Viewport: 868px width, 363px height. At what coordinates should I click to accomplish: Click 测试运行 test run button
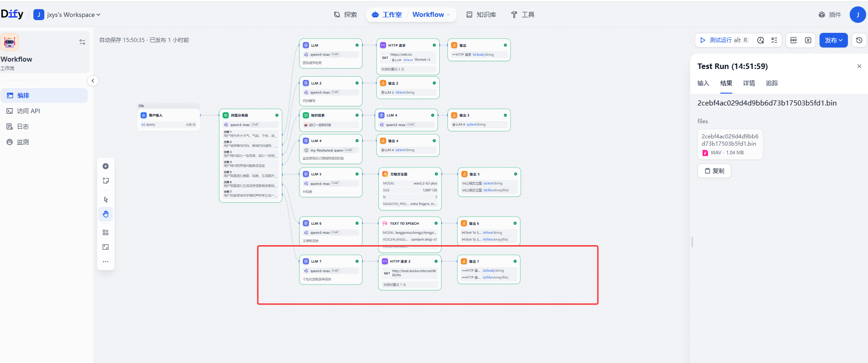point(724,40)
